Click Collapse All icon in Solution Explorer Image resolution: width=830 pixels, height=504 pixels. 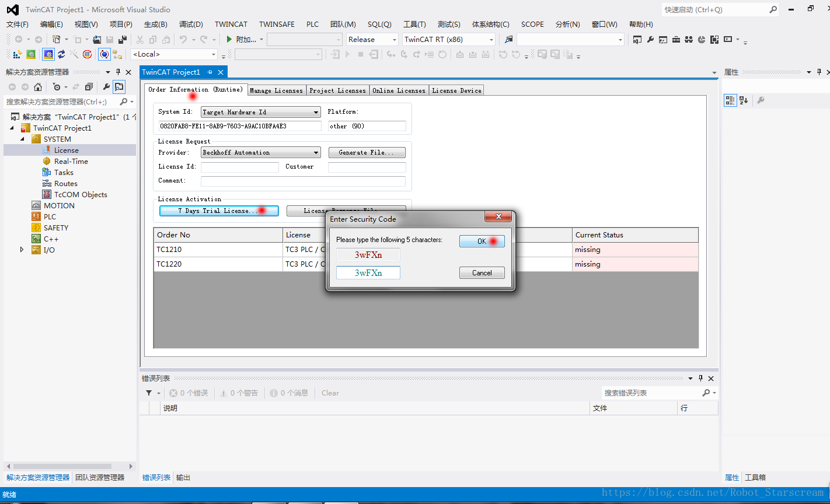tap(89, 87)
